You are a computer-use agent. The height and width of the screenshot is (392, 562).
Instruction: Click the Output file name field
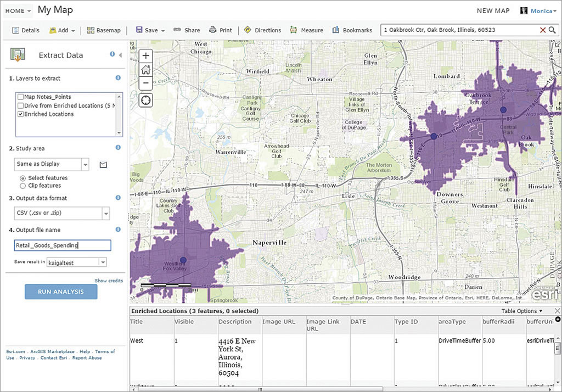(x=63, y=245)
